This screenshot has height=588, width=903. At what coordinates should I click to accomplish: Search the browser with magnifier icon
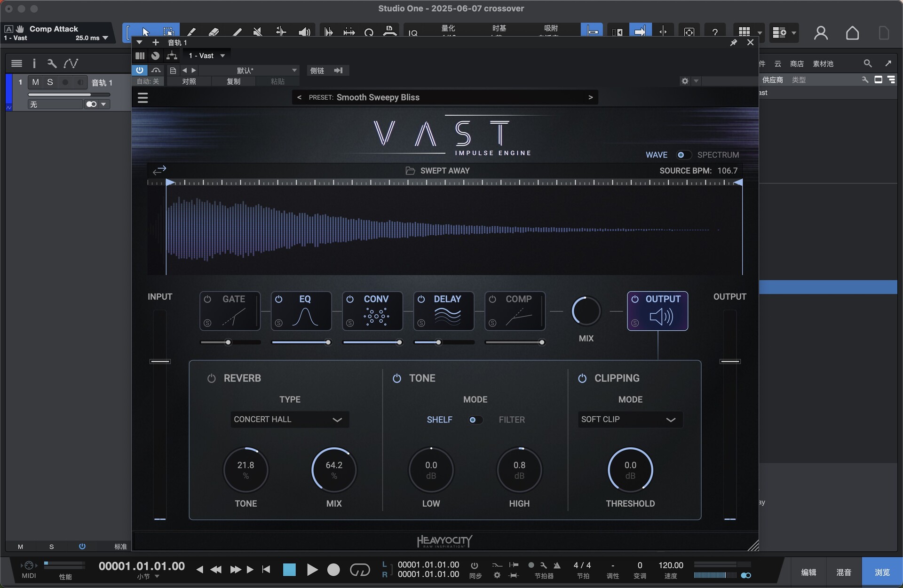pyautogui.click(x=868, y=63)
